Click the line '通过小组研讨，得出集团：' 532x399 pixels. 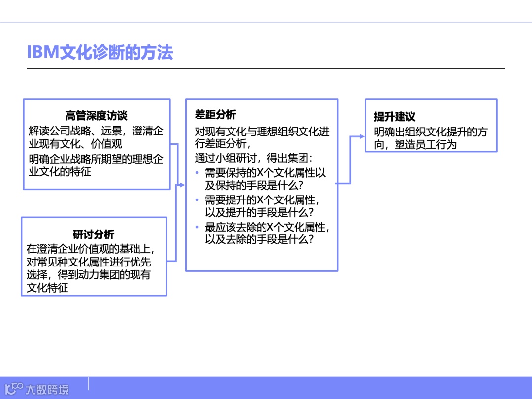pyautogui.click(x=254, y=158)
